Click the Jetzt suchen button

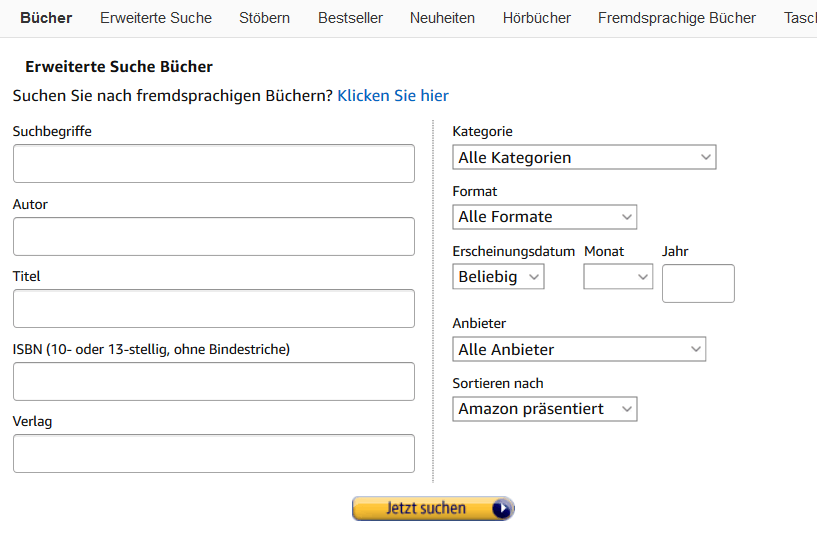pyautogui.click(x=432, y=508)
